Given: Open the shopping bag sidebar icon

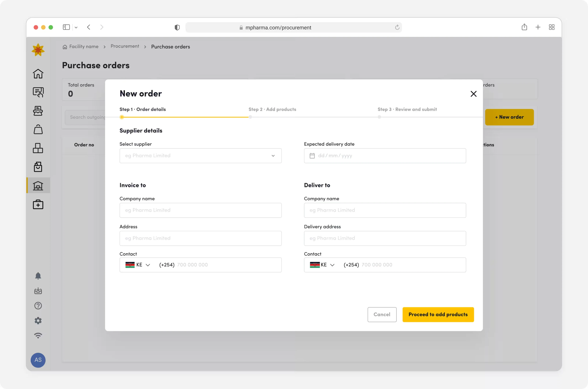Looking at the screenshot, I should (x=38, y=129).
